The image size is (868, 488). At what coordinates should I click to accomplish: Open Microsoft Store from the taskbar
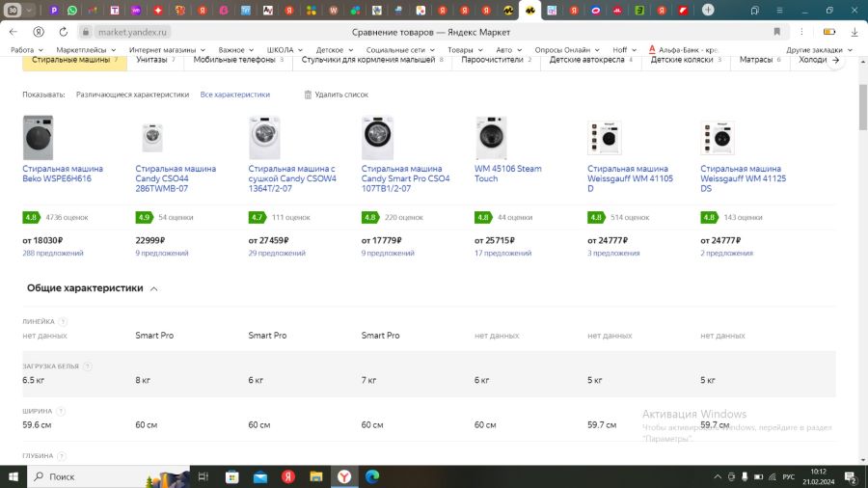click(x=231, y=476)
